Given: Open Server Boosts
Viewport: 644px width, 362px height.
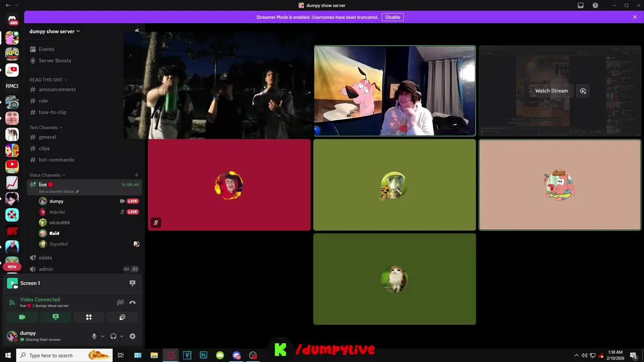Looking at the screenshot, I should coord(55,60).
